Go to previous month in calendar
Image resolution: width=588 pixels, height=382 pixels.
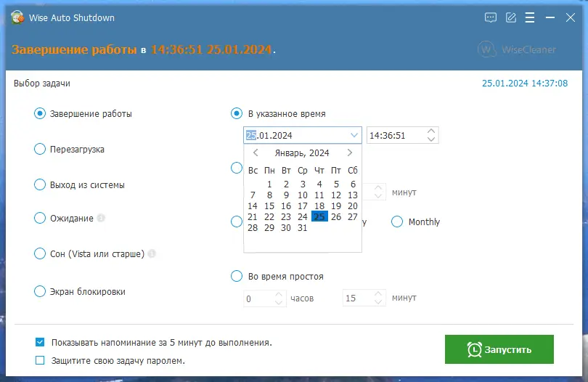[x=256, y=153]
